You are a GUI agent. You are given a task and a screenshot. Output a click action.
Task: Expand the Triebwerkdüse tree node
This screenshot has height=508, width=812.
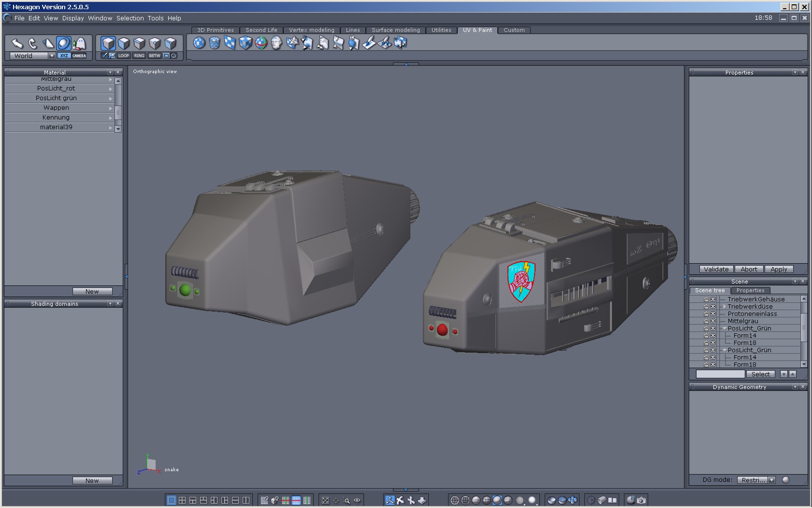(x=724, y=307)
